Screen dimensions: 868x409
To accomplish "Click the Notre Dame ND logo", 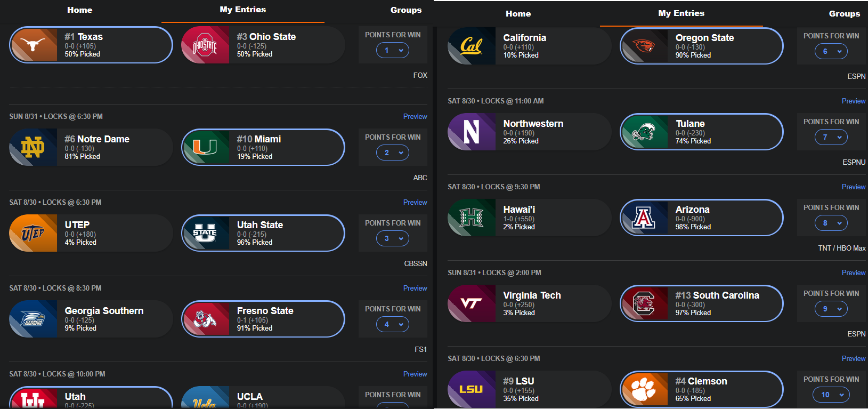I will click(33, 148).
